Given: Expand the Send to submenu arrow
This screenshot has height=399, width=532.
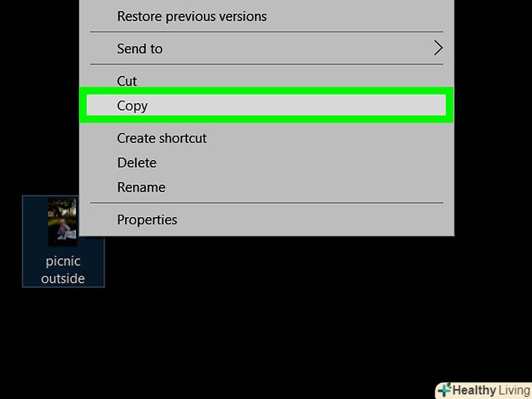Looking at the screenshot, I should click(438, 48).
